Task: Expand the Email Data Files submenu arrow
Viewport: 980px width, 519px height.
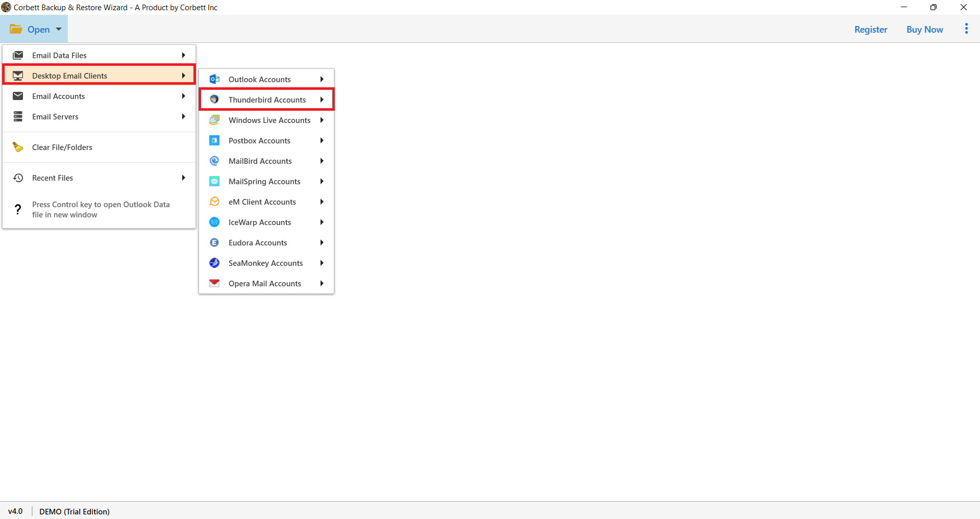Action: point(183,55)
